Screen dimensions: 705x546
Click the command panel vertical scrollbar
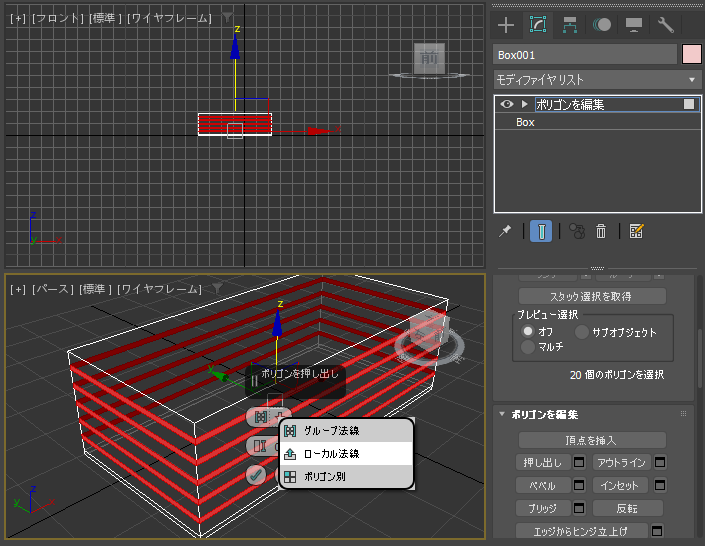(x=700, y=360)
